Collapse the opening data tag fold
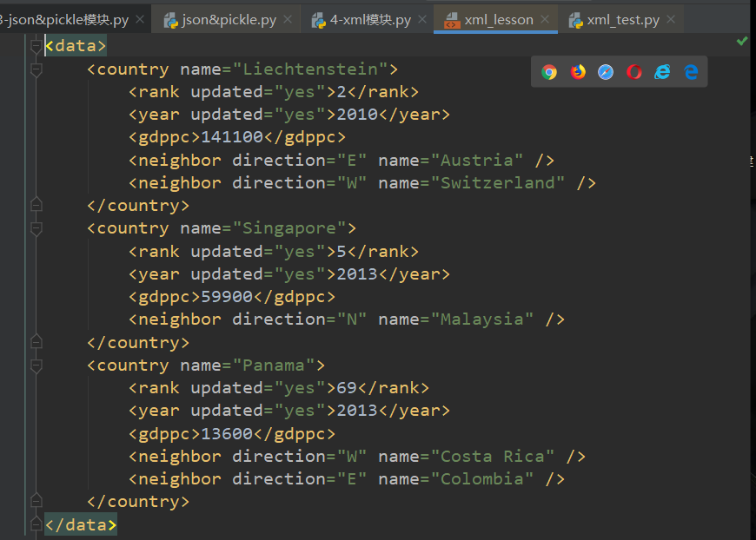 coord(36,46)
